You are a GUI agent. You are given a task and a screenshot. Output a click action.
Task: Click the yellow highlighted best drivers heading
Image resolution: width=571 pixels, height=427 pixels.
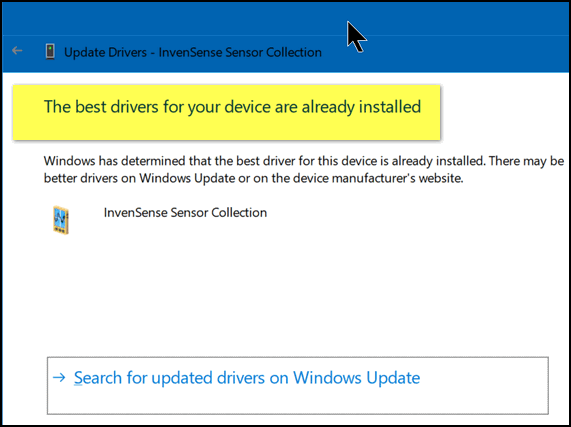[226, 112]
